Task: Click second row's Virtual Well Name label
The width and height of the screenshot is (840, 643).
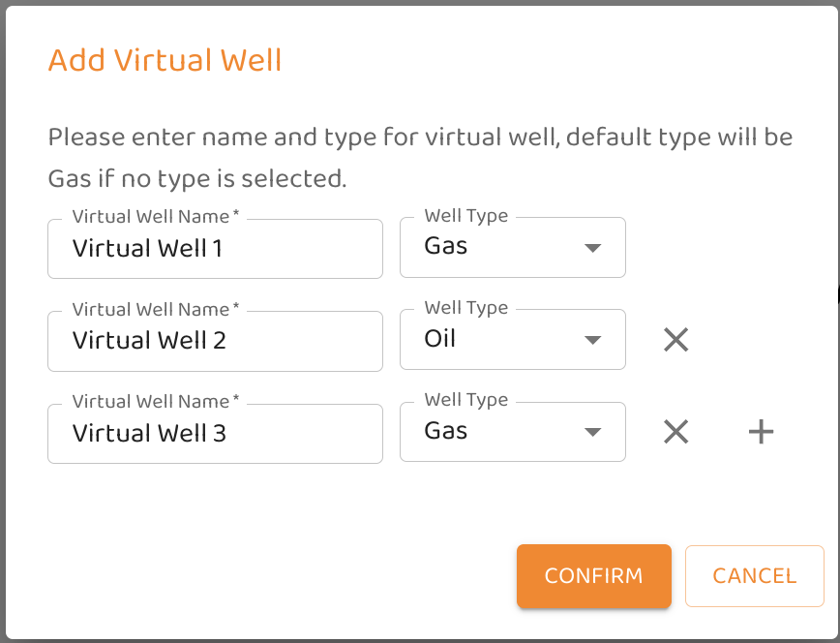Action: [x=155, y=309]
